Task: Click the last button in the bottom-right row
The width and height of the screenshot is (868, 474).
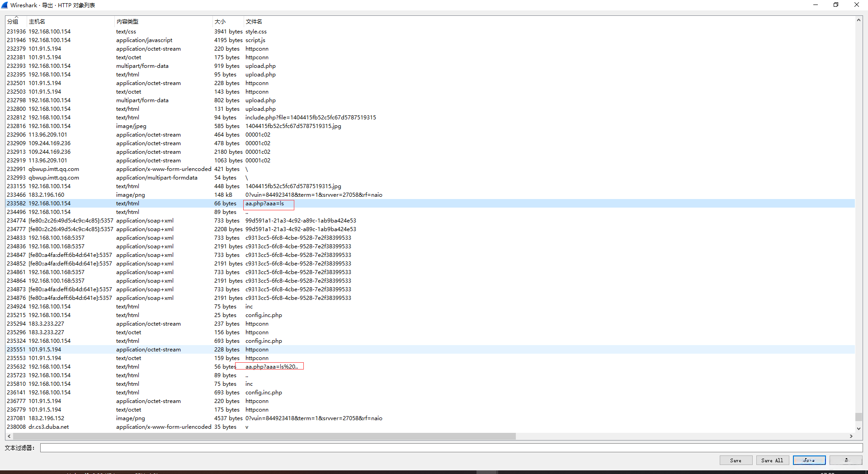Action: pos(846,460)
